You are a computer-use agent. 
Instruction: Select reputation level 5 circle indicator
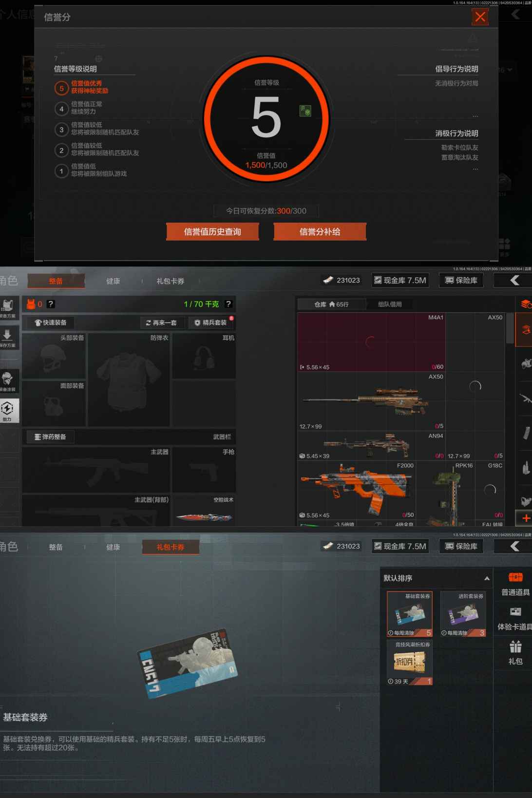[x=61, y=88]
